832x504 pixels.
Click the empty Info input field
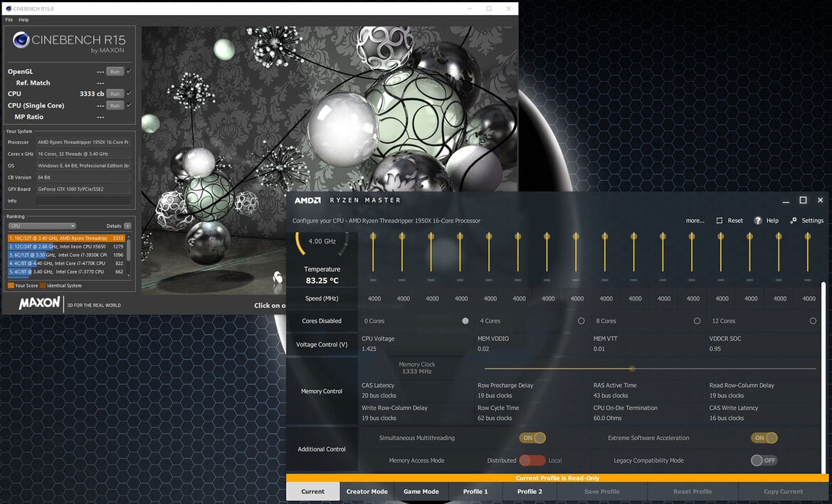pyautogui.click(x=83, y=201)
